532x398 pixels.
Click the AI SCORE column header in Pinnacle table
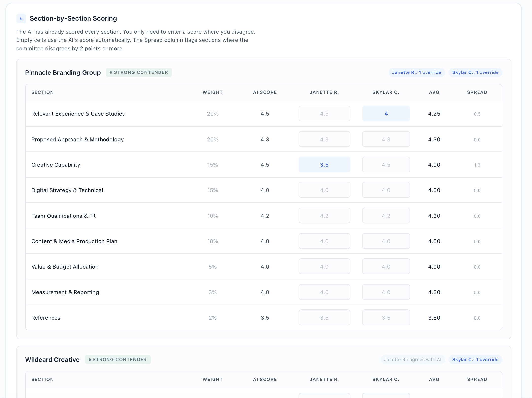tap(265, 92)
